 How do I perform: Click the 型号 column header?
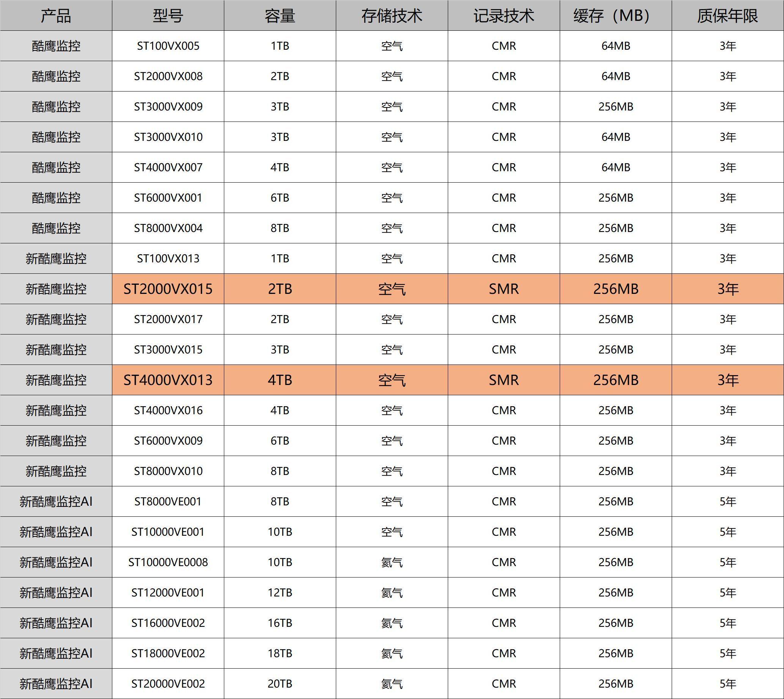click(167, 15)
